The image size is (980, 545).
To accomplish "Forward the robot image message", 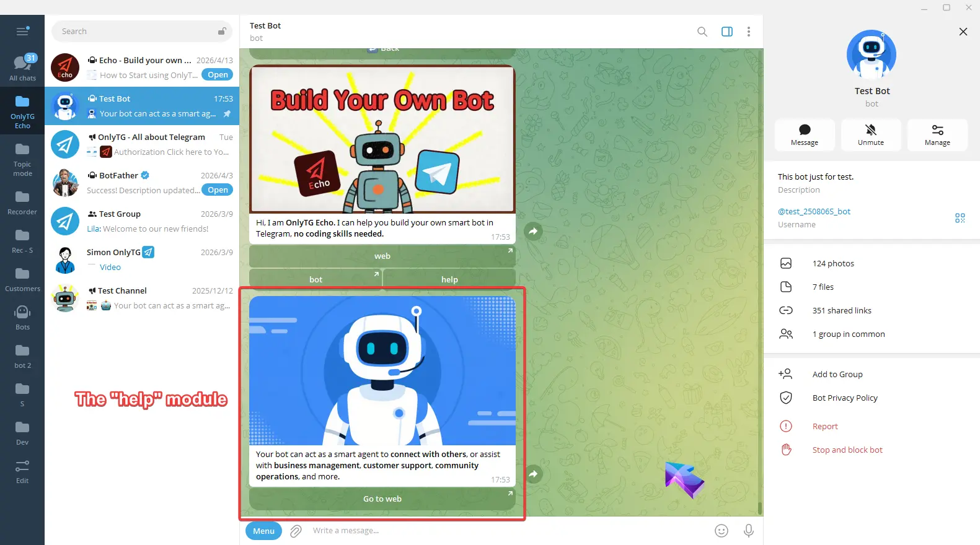I will [x=533, y=474].
